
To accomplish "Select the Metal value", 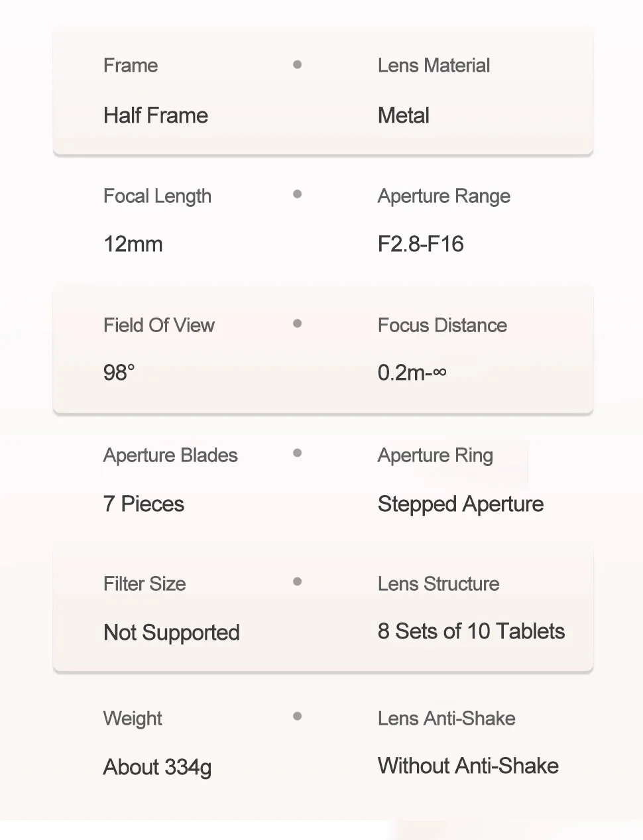I will click(404, 115).
